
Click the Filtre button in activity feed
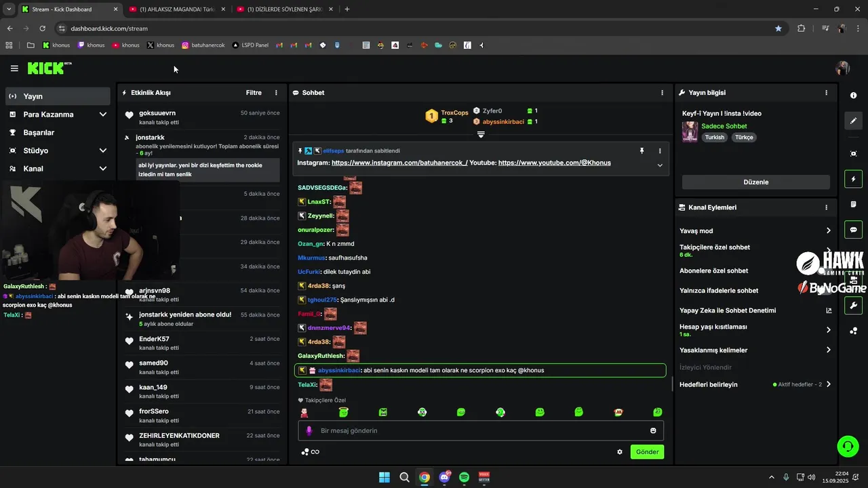[x=254, y=93]
